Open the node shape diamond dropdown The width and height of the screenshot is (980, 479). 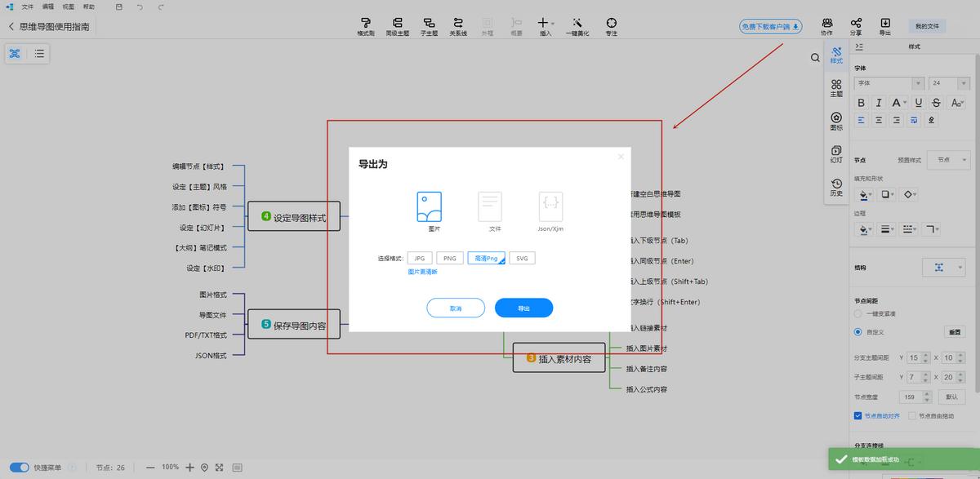coord(911,195)
